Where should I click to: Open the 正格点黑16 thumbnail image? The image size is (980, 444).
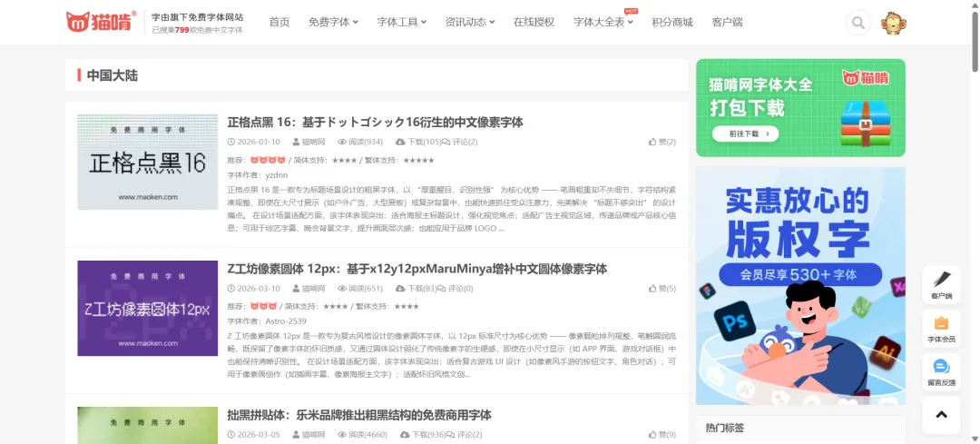point(148,162)
